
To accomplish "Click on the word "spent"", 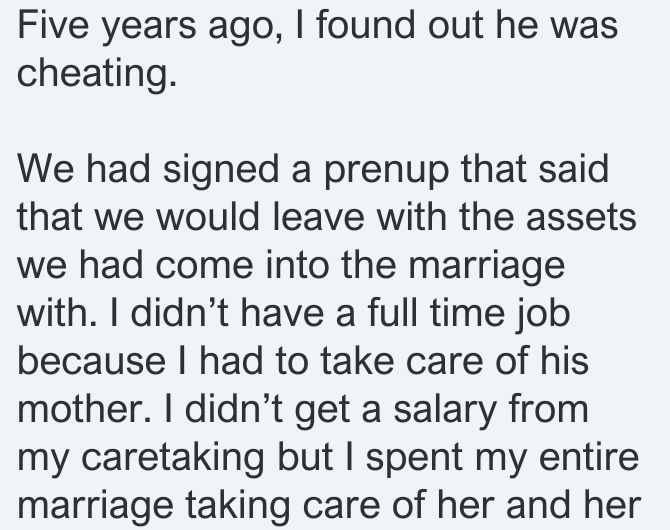I will click(x=414, y=458).
